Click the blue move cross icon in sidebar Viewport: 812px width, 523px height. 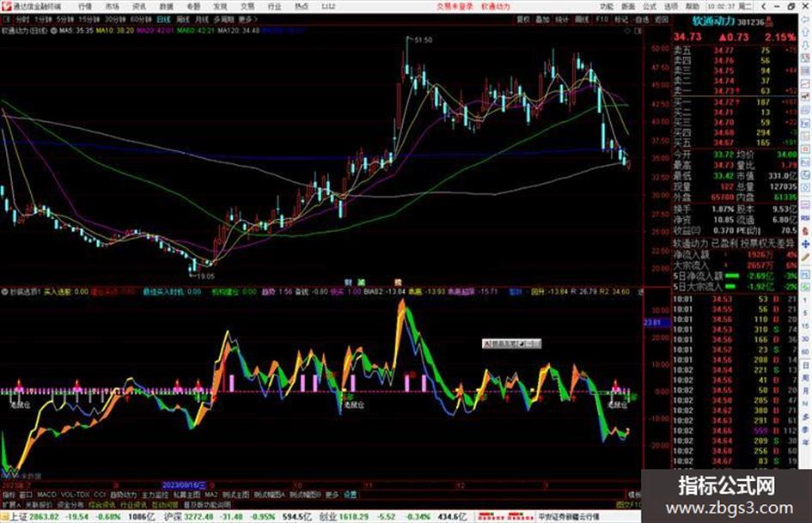805,244
